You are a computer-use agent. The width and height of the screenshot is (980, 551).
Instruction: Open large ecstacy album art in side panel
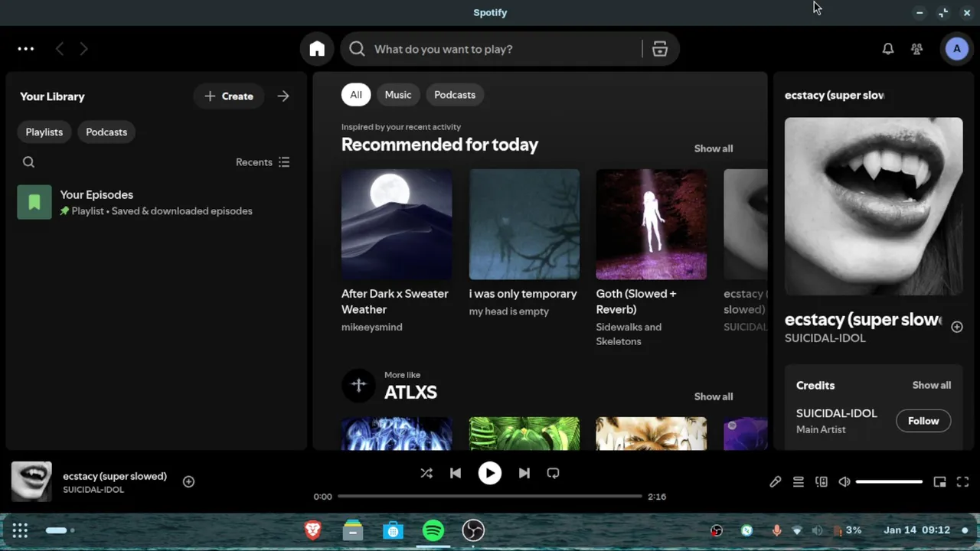tap(874, 207)
